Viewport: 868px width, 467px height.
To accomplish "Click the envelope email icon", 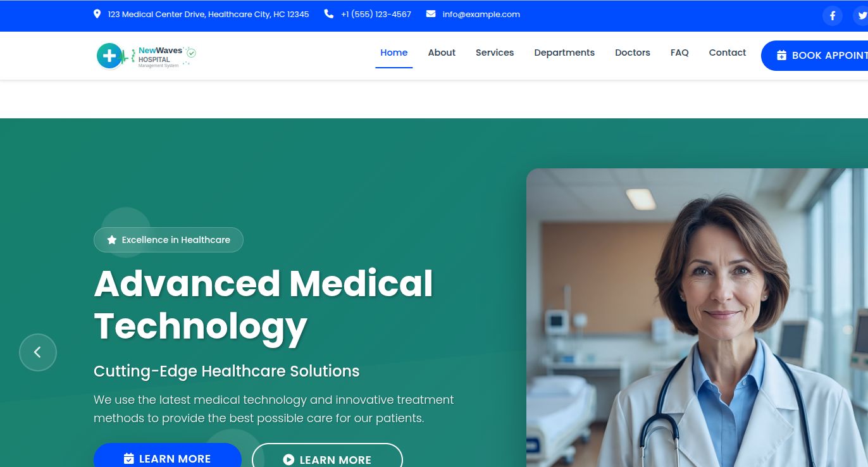I will click(x=431, y=14).
